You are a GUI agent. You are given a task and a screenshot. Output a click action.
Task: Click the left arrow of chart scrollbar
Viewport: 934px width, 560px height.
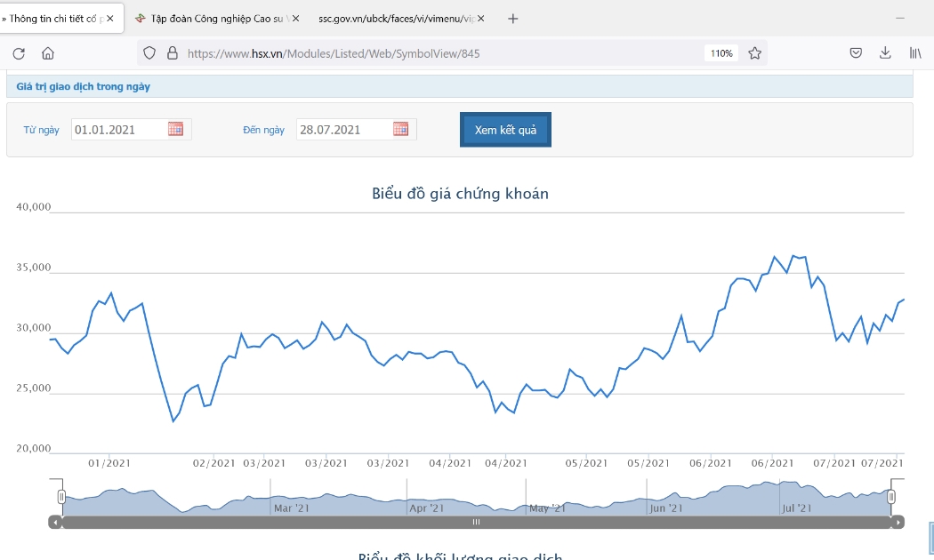tap(55, 523)
